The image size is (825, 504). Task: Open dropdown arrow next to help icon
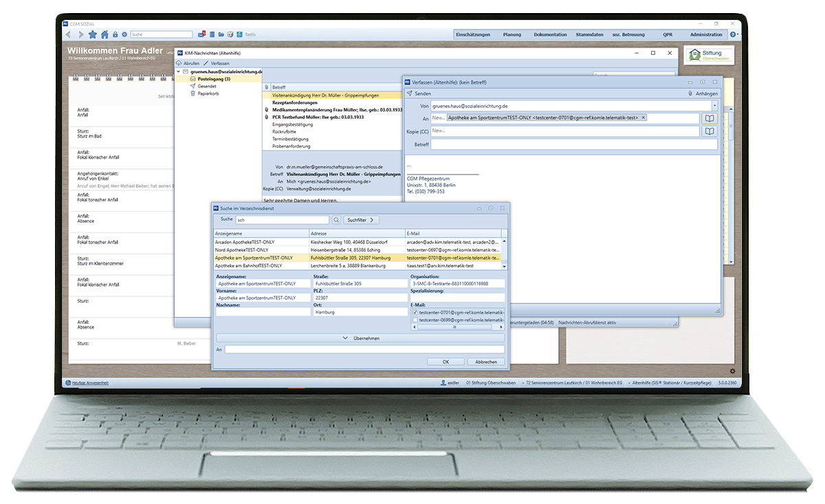pos(739,34)
